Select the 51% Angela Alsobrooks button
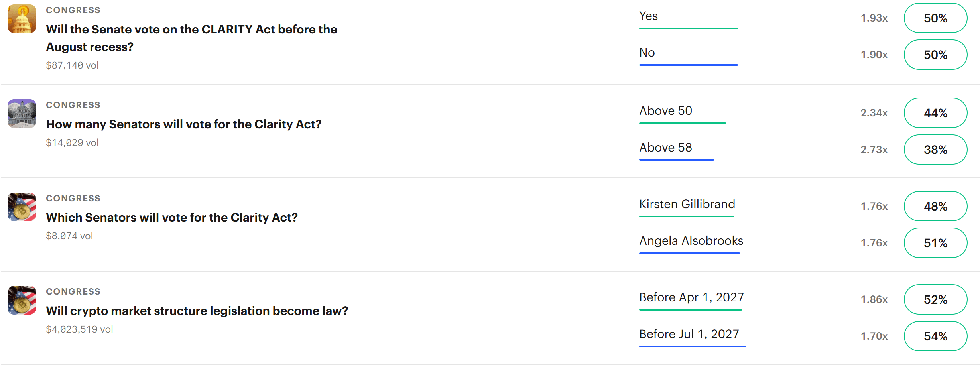The width and height of the screenshot is (980, 366). [x=935, y=243]
